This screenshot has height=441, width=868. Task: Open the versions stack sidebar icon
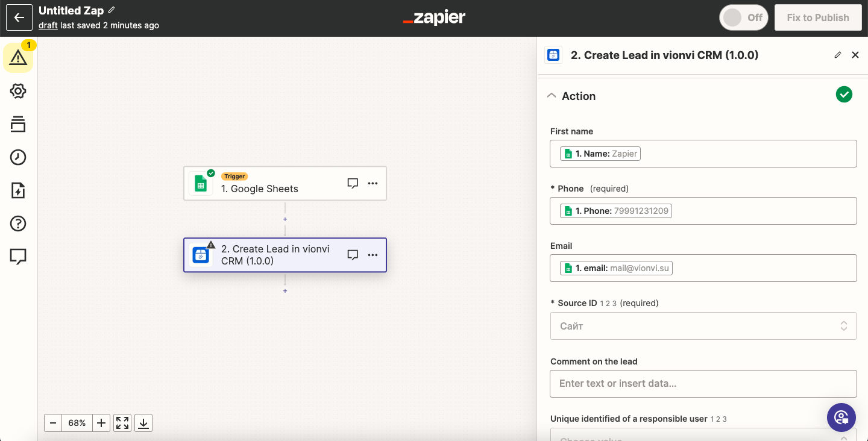point(18,124)
